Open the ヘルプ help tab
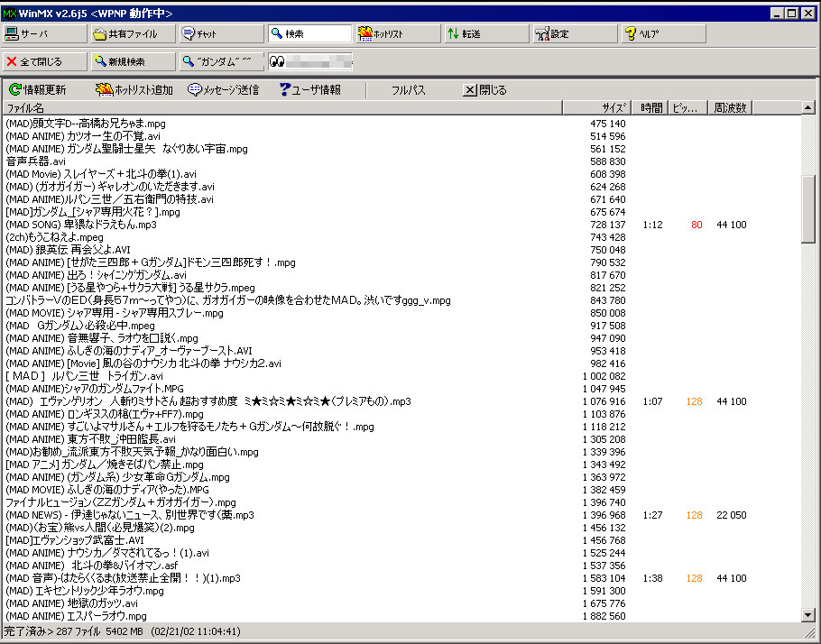 point(664,34)
